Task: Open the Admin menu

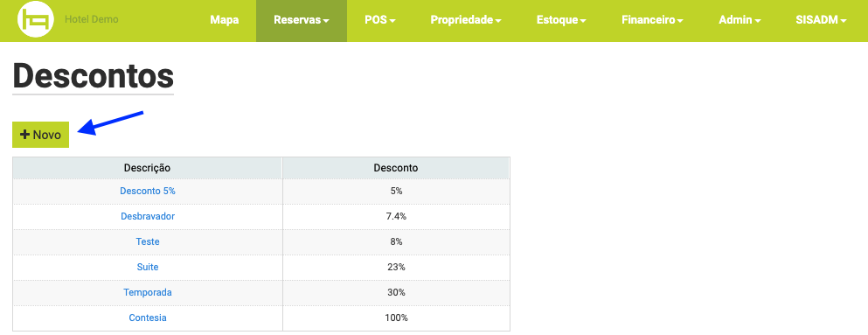Action: pos(740,20)
